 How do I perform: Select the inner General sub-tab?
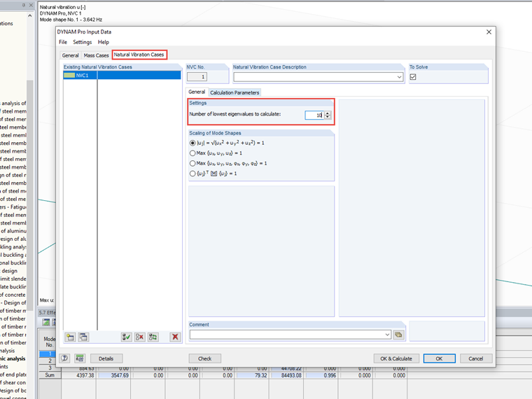pyautogui.click(x=197, y=92)
